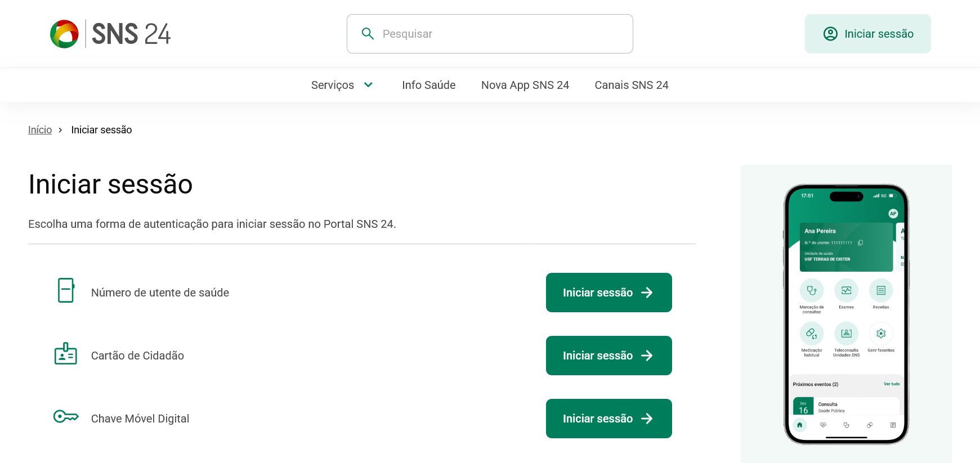Start session with Número de utente de saúde
The height and width of the screenshot is (463, 980).
click(608, 293)
